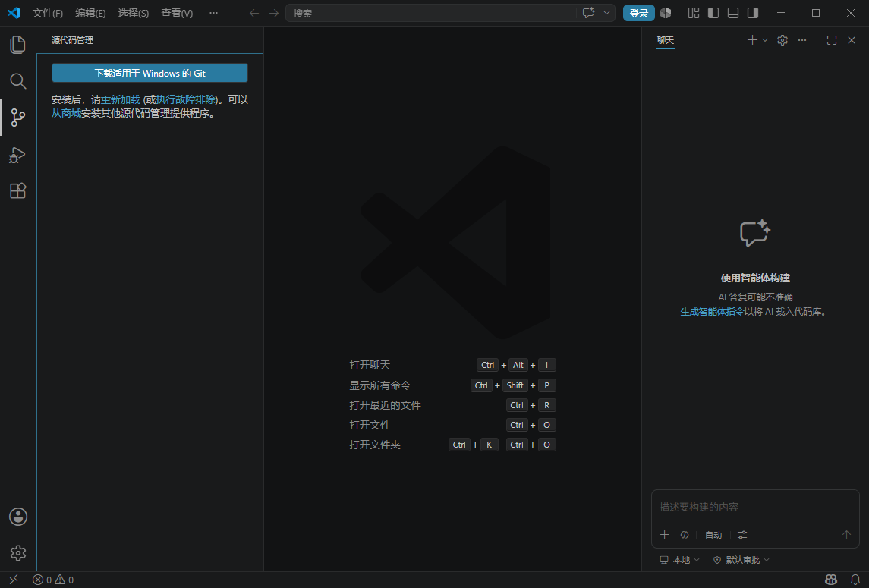Go forward using the right arrow
This screenshot has height=588, width=869.
coord(274,13)
